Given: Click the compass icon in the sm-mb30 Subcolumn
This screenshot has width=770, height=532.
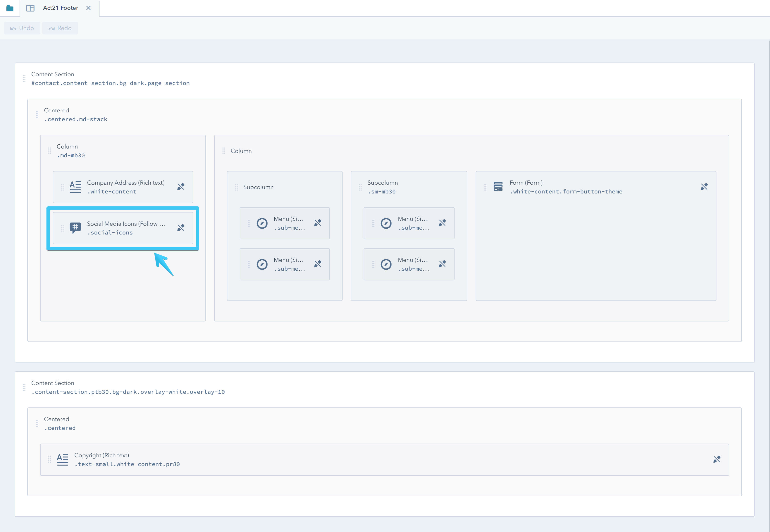Looking at the screenshot, I should click(x=386, y=223).
